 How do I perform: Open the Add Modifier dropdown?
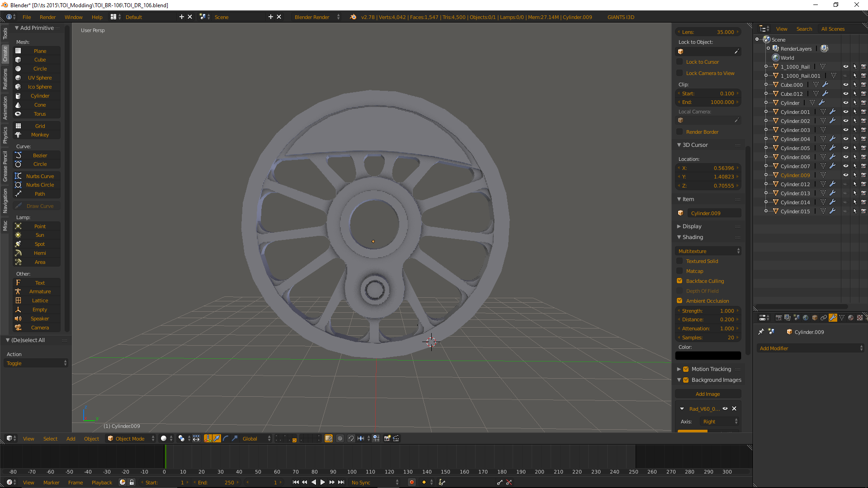click(x=810, y=348)
